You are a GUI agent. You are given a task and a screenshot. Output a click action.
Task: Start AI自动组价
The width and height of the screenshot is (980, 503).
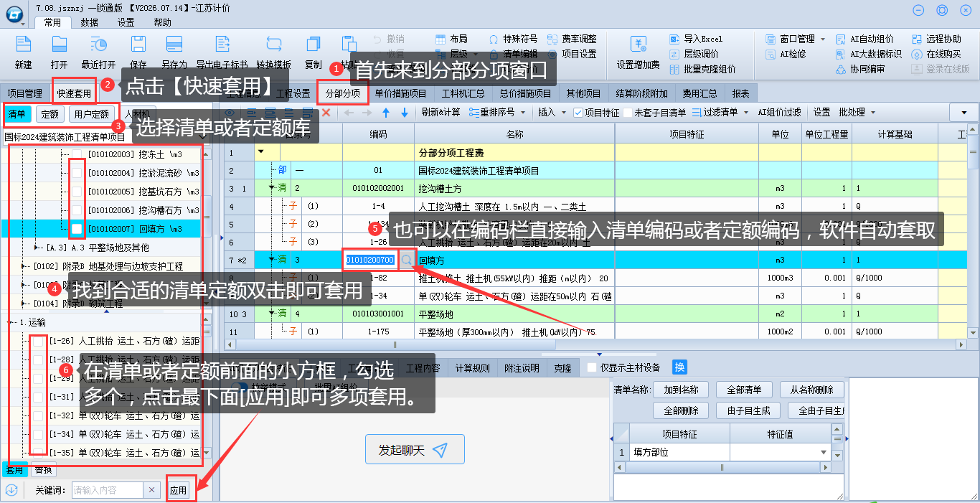coord(865,39)
